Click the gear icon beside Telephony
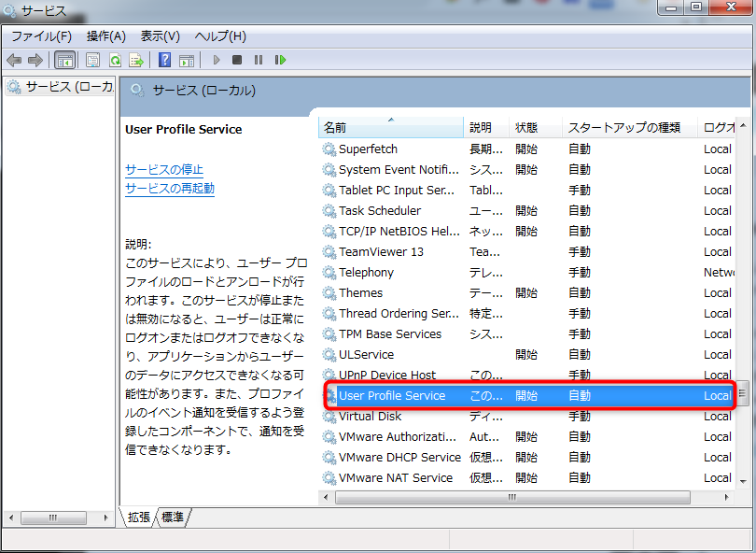756x553 pixels. (329, 273)
